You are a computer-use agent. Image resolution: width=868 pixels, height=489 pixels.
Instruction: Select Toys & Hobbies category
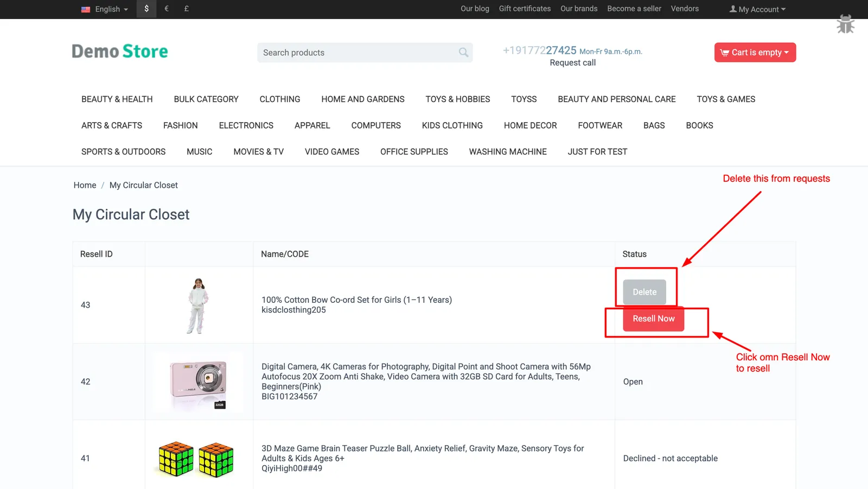(458, 99)
